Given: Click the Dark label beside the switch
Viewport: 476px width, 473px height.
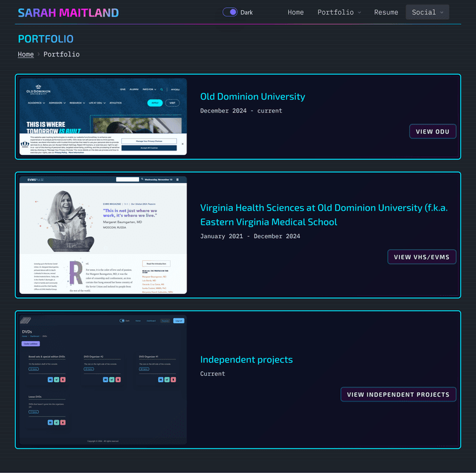Looking at the screenshot, I should (246, 13).
